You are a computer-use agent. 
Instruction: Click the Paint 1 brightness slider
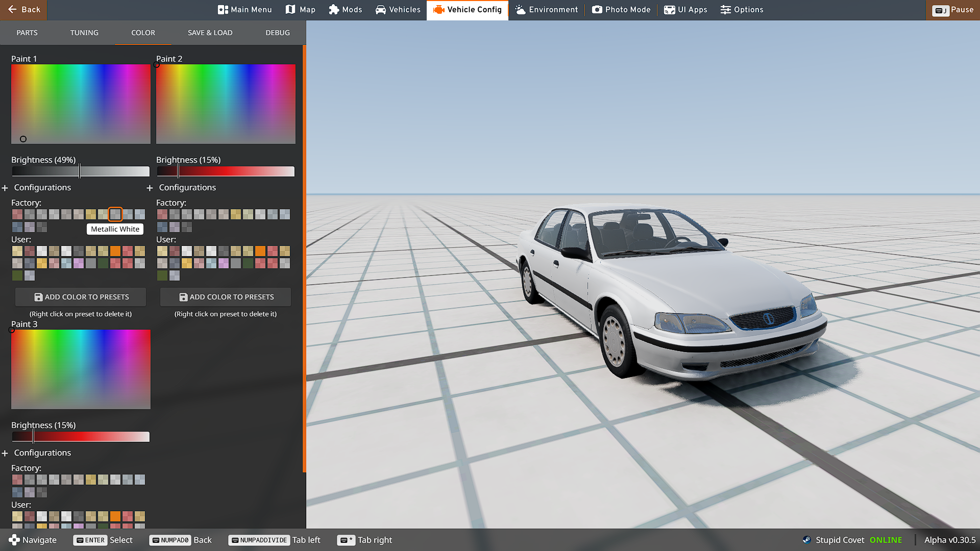[80, 171]
